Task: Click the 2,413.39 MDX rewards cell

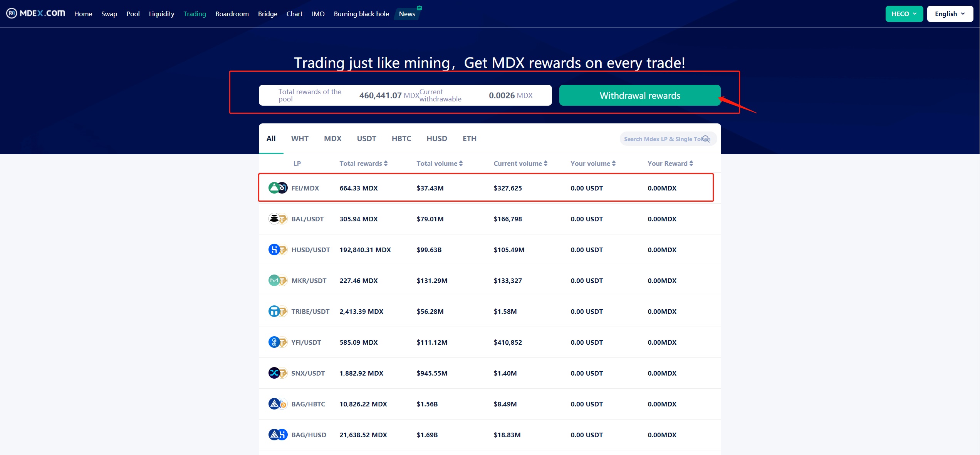Action: [x=361, y=312]
